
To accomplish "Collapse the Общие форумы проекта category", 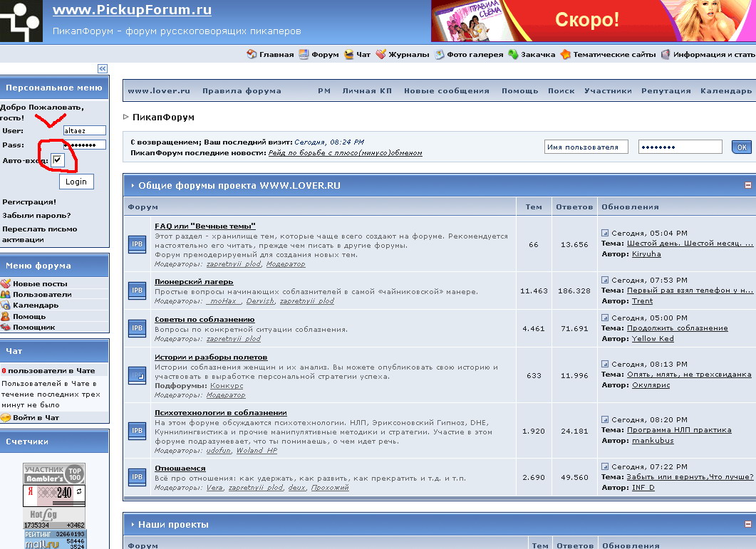I will [x=748, y=185].
